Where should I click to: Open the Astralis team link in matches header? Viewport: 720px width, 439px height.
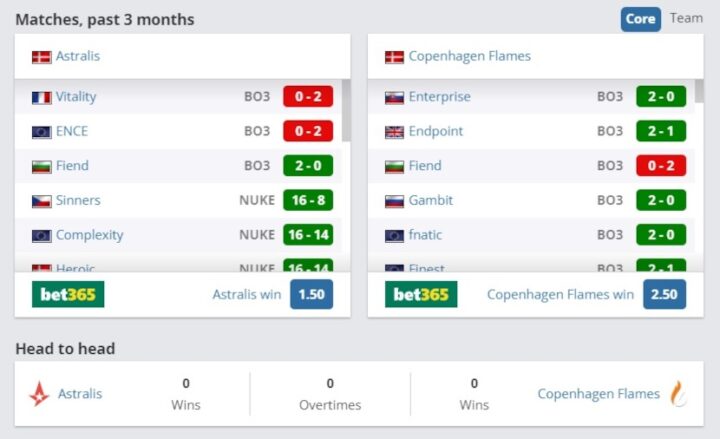click(x=78, y=56)
